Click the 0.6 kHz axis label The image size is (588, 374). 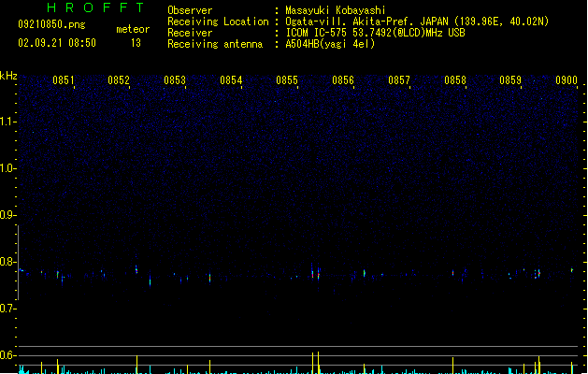click(x=7, y=355)
